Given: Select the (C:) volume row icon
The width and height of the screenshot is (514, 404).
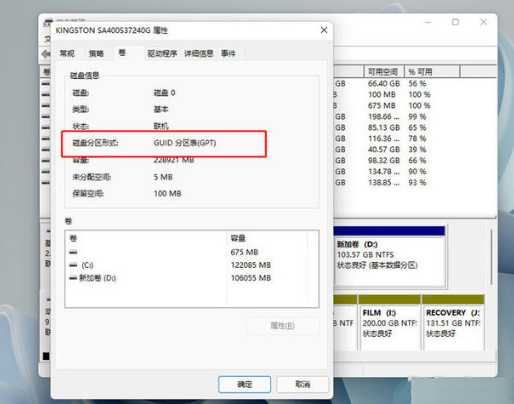Looking at the screenshot, I should tap(73, 265).
